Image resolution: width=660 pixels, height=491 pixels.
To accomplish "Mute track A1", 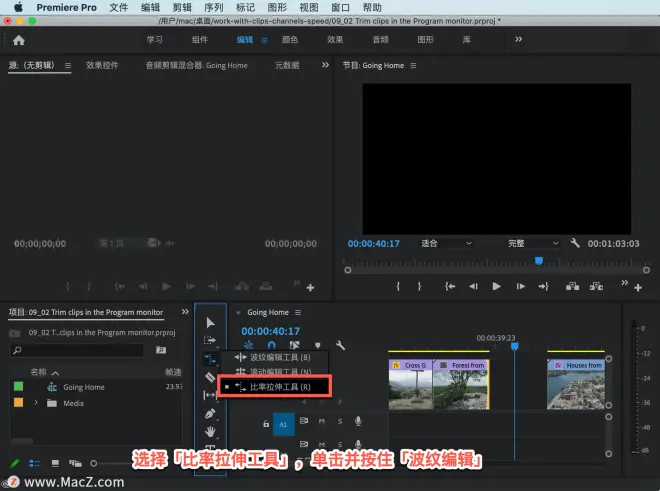I will pyautogui.click(x=322, y=421).
